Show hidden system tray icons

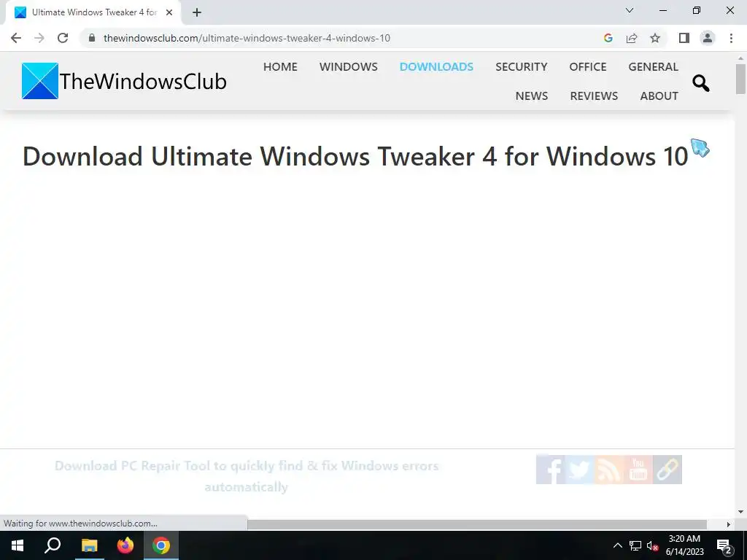(x=617, y=545)
